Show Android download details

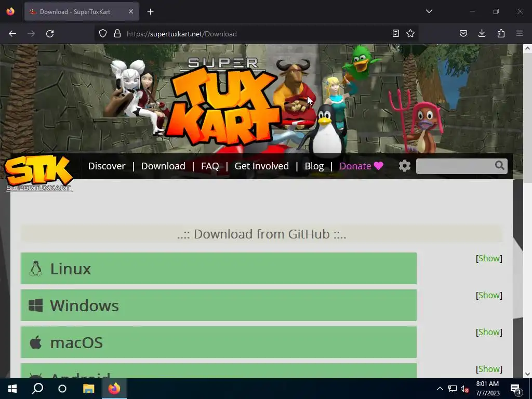[x=489, y=369]
